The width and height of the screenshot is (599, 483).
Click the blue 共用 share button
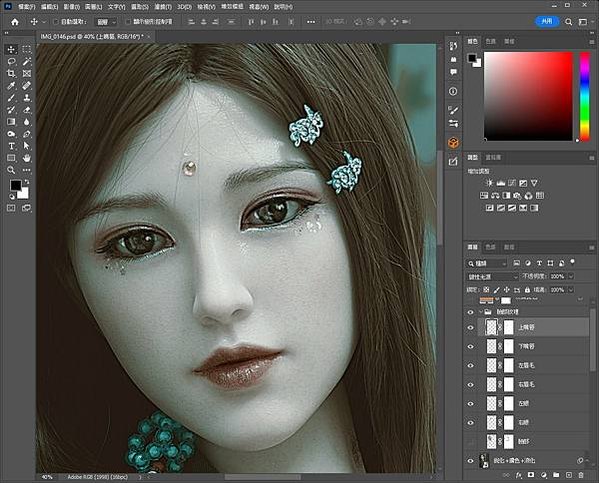[547, 21]
